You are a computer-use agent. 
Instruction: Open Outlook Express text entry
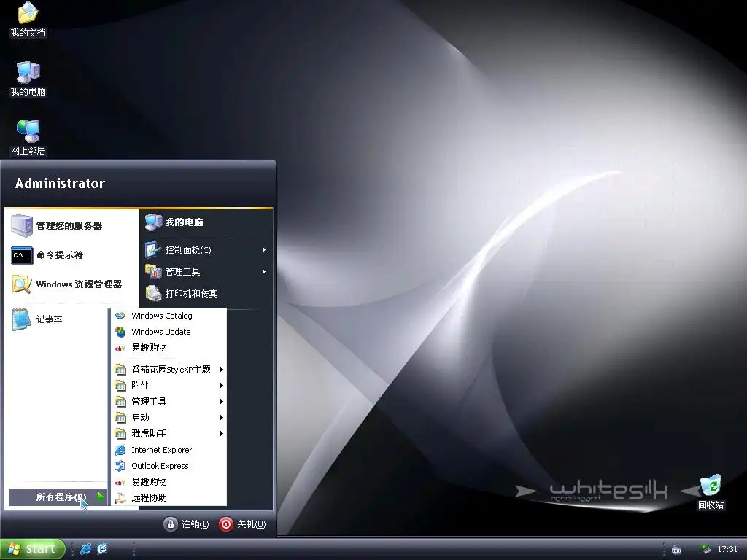click(160, 466)
